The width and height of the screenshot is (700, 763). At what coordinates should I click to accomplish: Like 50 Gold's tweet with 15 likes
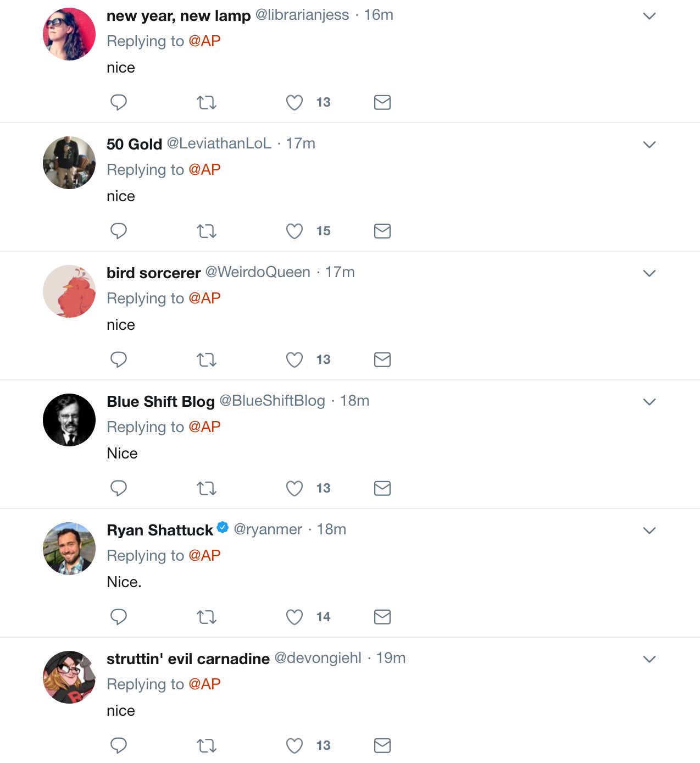(295, 231)
